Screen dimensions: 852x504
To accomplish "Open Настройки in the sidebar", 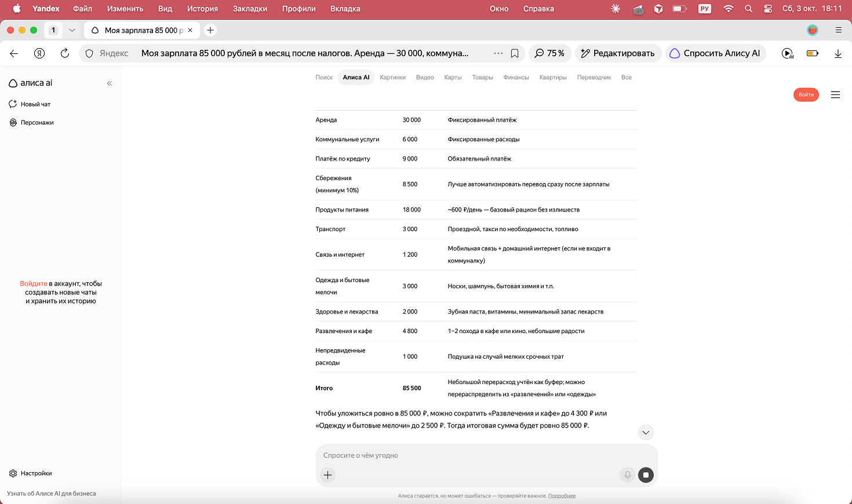I will point(31,473).
